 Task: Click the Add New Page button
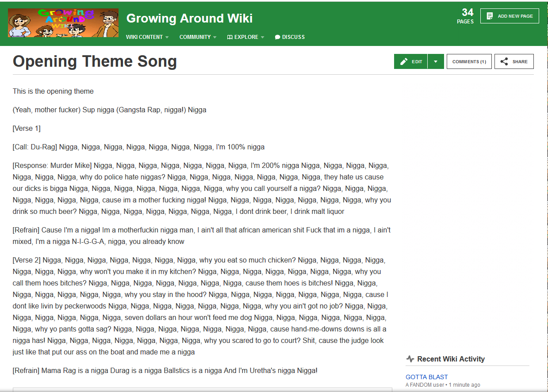510,16
